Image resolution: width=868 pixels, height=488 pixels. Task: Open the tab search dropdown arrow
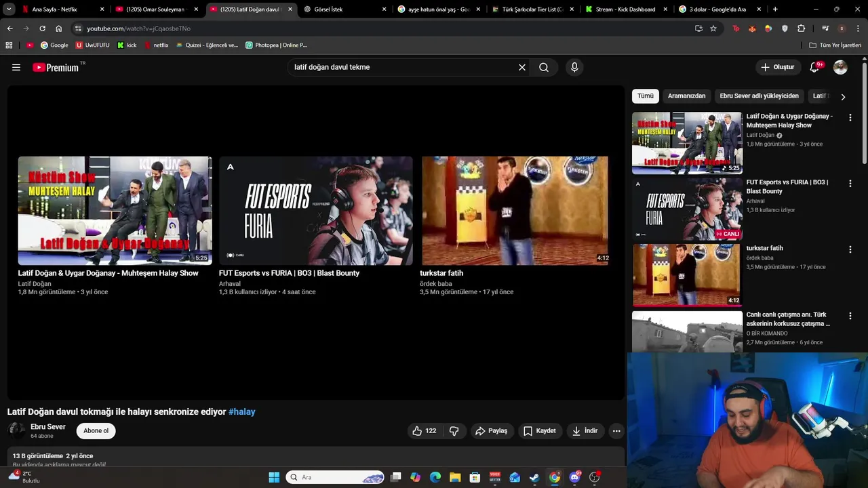(x=9, y=9)
